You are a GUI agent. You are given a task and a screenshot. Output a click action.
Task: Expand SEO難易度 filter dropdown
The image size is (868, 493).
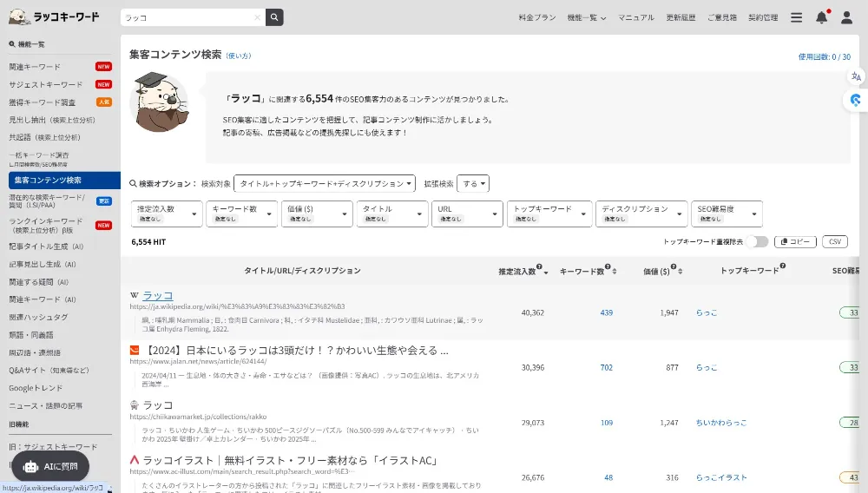tap(727, 214)
